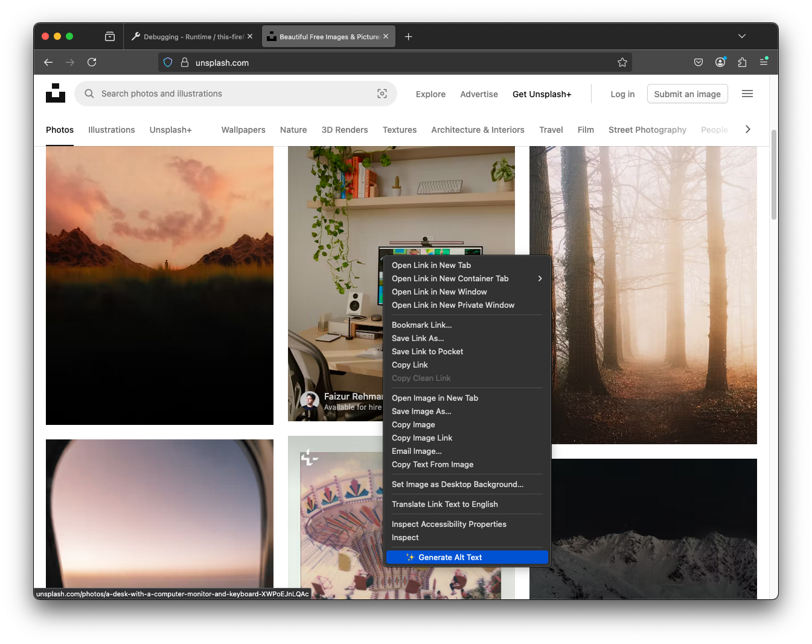
Task: Close the Beautiful Free Images tab
Action: 386,36
